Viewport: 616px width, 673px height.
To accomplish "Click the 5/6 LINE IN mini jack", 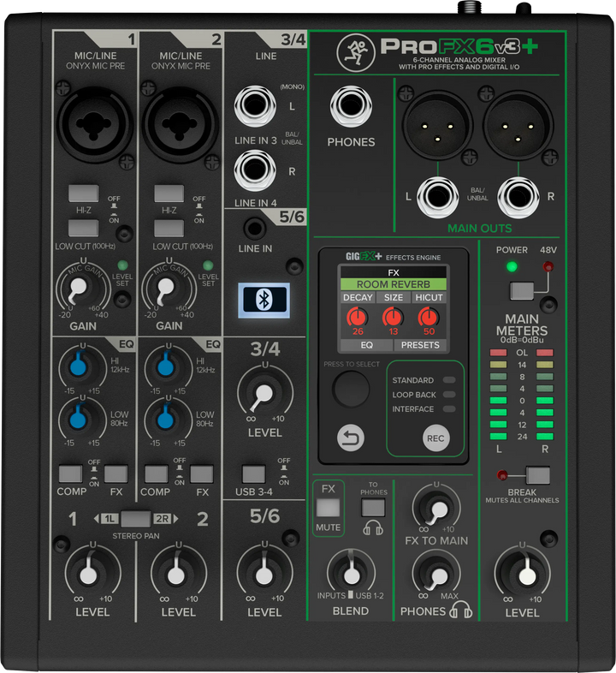I will (255, 229).
